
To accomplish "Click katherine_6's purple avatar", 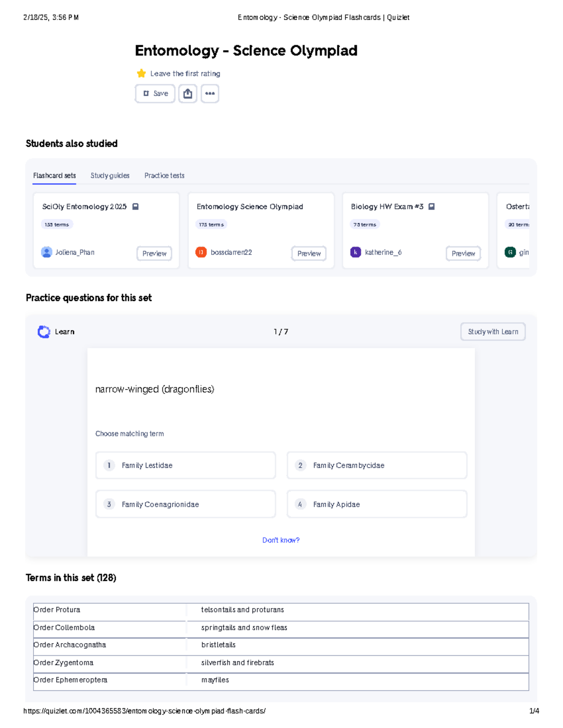I will 356,252.
